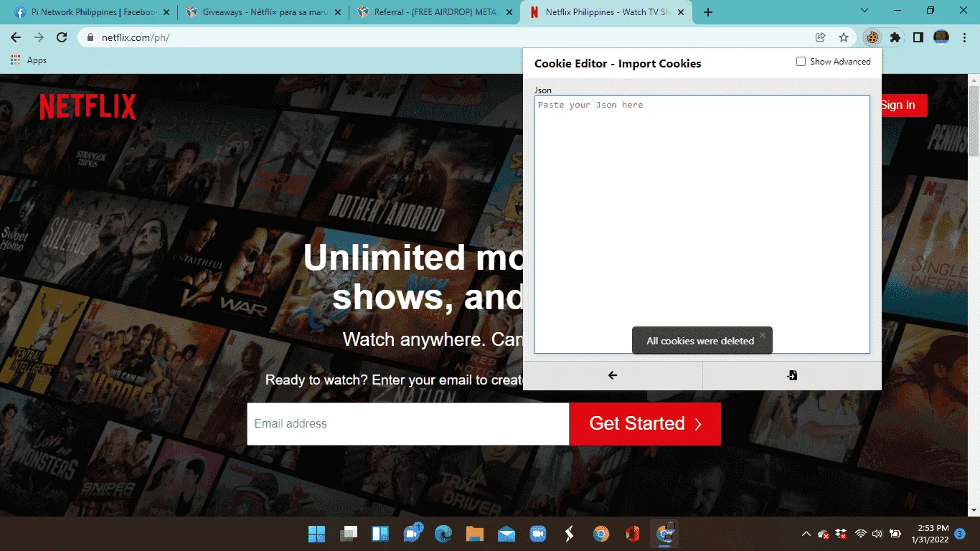Go back to the previous page
Screen dimensions: 980x551
click(x=16, y=37)
